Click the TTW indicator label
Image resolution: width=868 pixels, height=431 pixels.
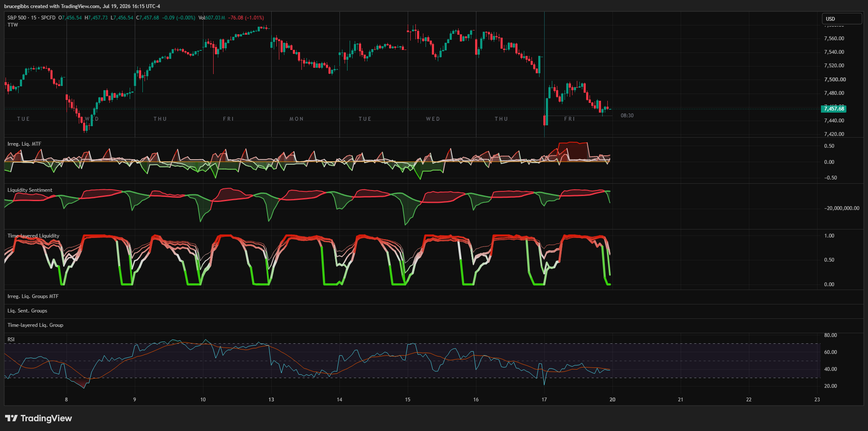click(x=13, y=25)
